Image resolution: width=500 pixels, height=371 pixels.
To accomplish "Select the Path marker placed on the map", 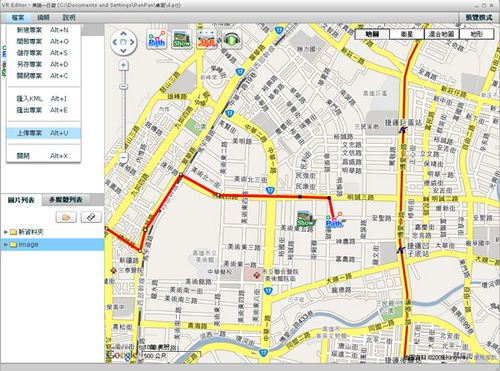I will 334,220.
